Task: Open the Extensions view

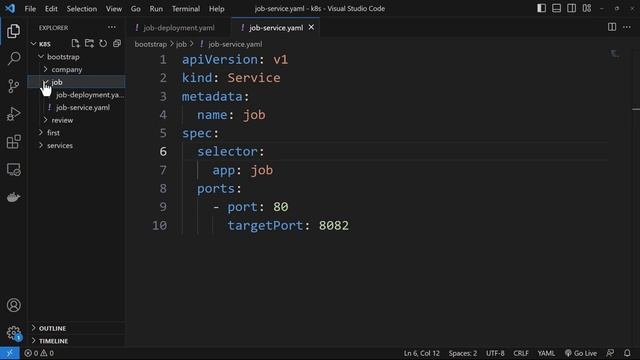Action: pyautogui.click(x=13, y=142)
